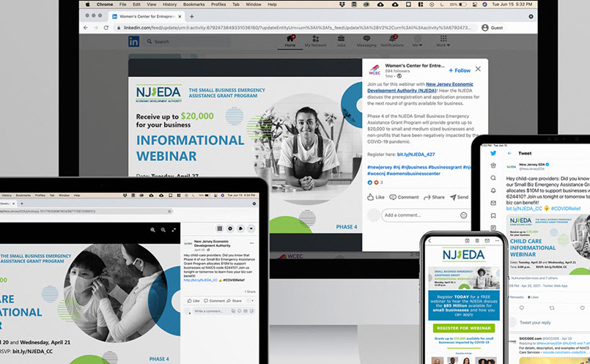Open Twitter Explore search icon on tablet
The image size is (590, 364).
click(493, 178)
